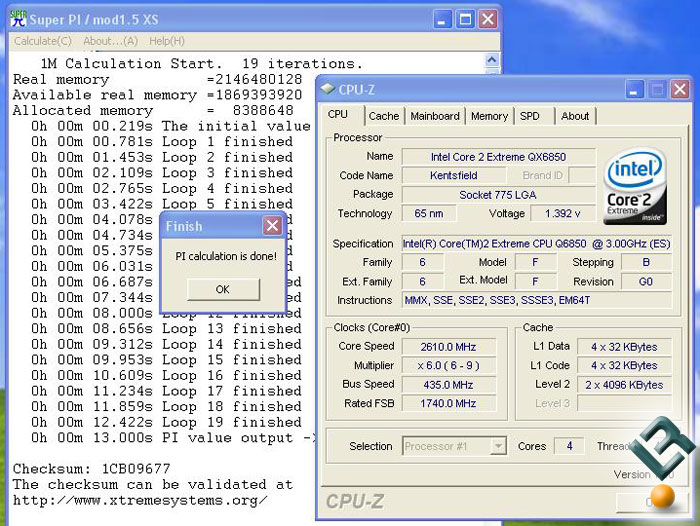Open the About...(A) menu
The image size is (700, 526).
click(110, 41)
